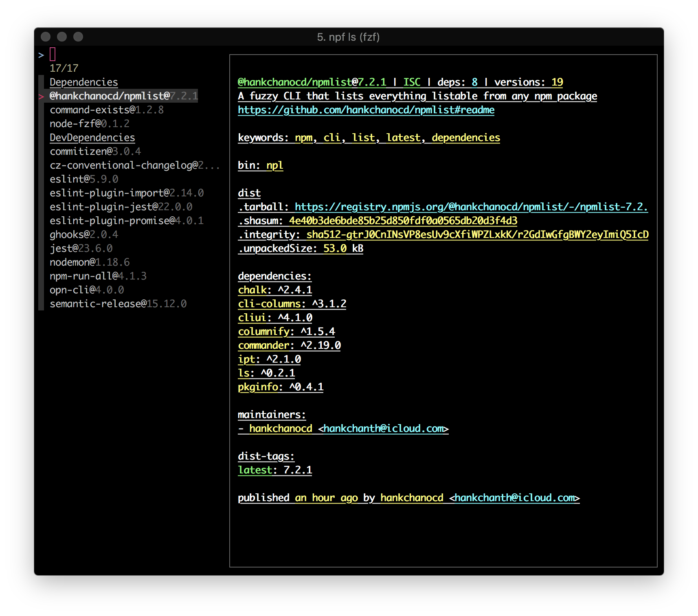Select semantic-release@15.12.0 in the list

(118, 304)
